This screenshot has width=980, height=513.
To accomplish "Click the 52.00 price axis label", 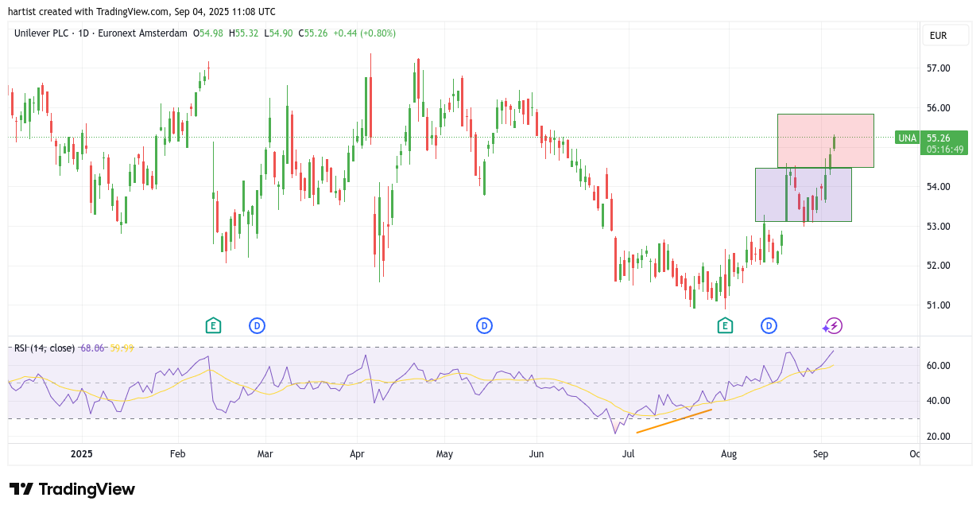I will pos(939,266).
